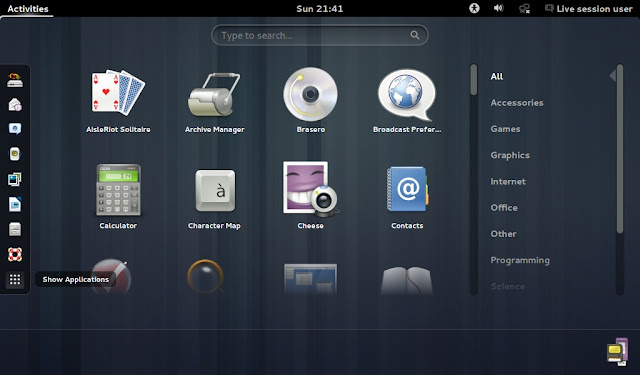Click the magnifier icon in search box
Viewport: 640px width, 375px height.
(415, 35)
